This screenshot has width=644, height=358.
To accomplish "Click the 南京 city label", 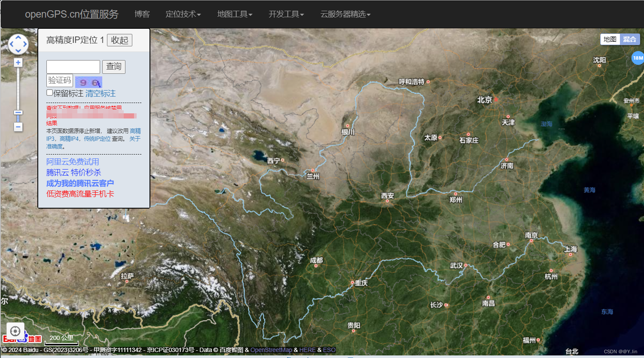I will pos(531,235).
